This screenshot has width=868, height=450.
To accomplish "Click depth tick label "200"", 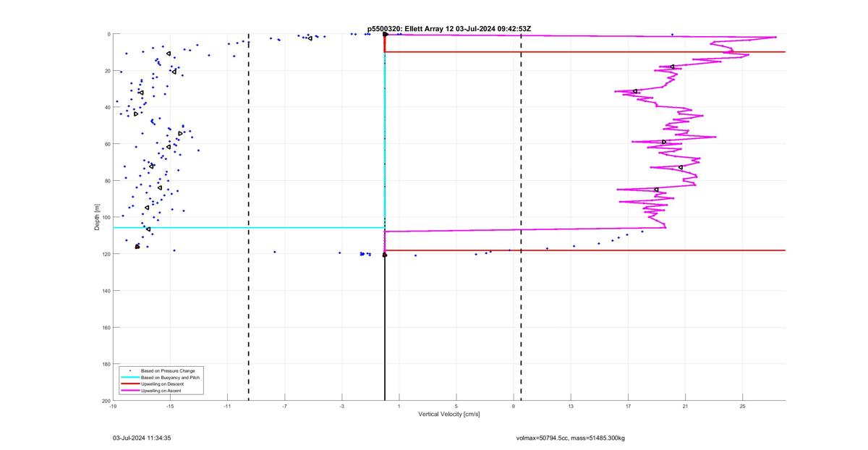I will [x=106, y=401].
